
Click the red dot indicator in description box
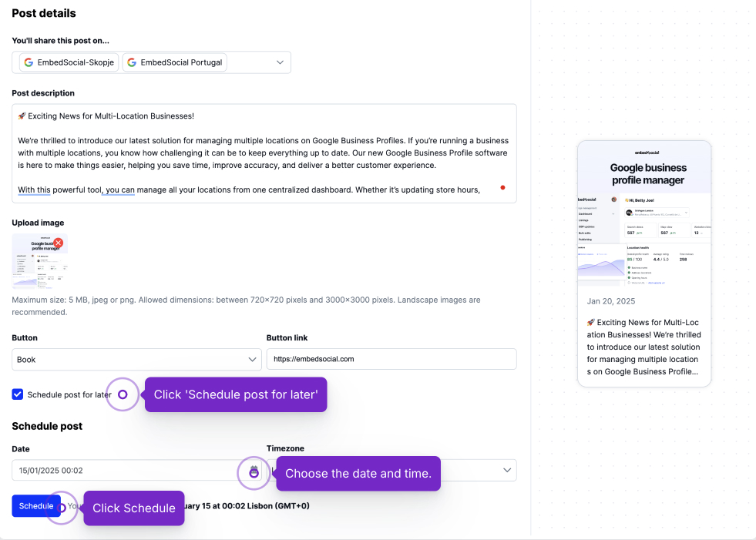[x=503, y=187]
